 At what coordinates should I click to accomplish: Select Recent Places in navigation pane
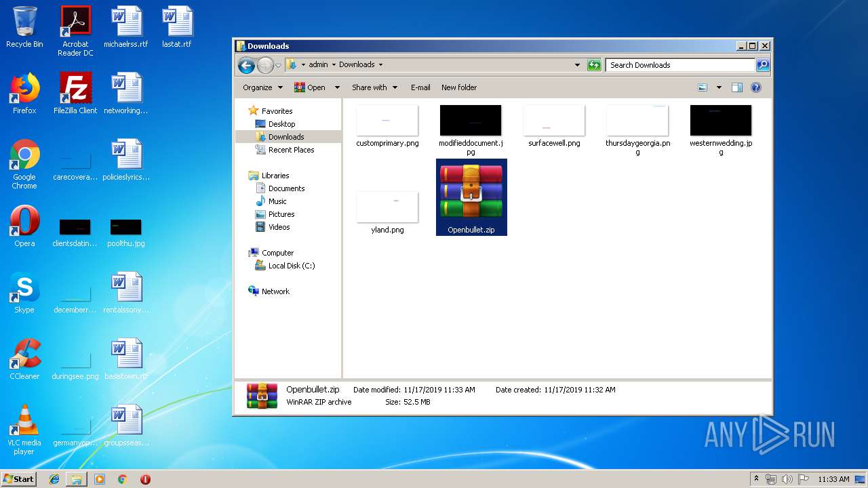(x=285, y=150)
